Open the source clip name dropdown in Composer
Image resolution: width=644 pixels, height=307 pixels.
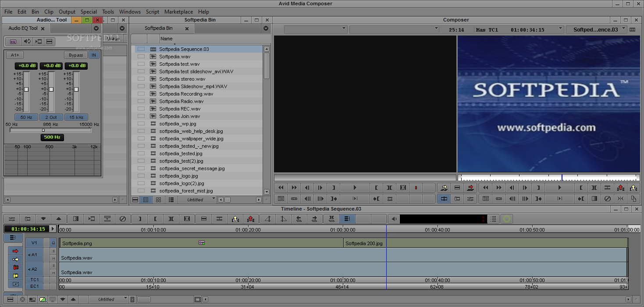(316, 29)
